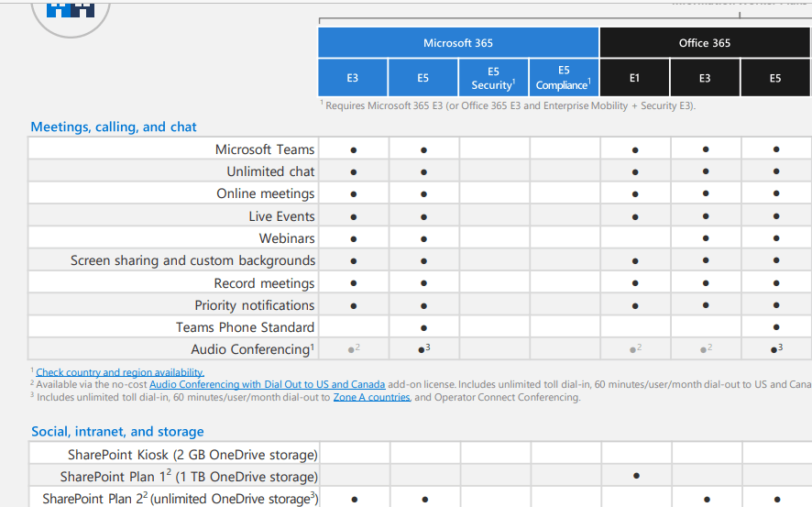Click the Office 365 E1 column header
Image resolution: width=812 pixels, height=507 pixels.
[x=634, y=78]
